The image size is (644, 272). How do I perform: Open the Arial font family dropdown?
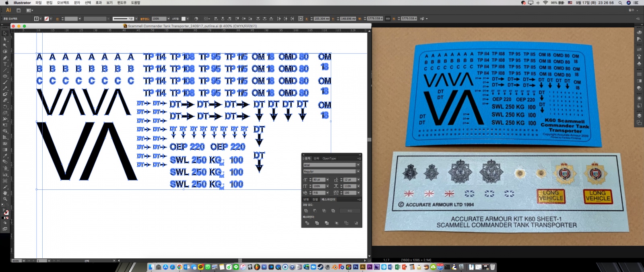click(358, 165)
